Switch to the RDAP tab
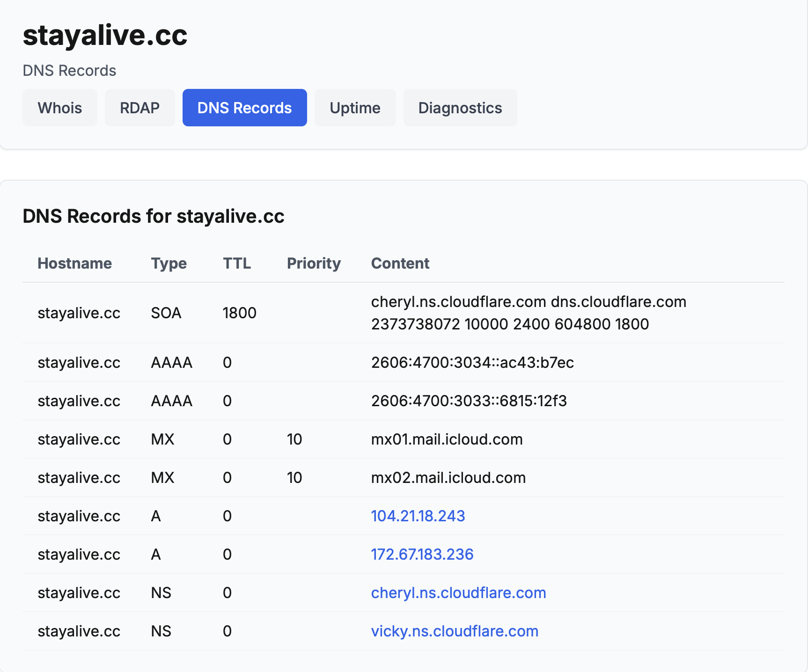This screenshot has width=808, height=672. (140, 108)
